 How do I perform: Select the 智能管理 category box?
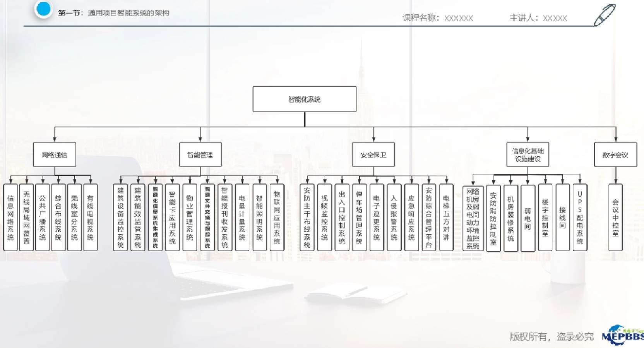coord(200,155)
